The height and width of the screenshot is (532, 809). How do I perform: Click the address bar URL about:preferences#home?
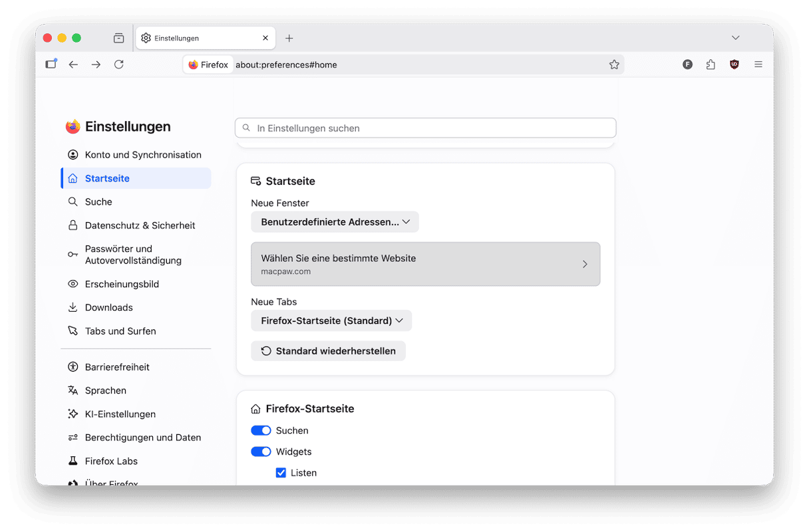(286, 65)
